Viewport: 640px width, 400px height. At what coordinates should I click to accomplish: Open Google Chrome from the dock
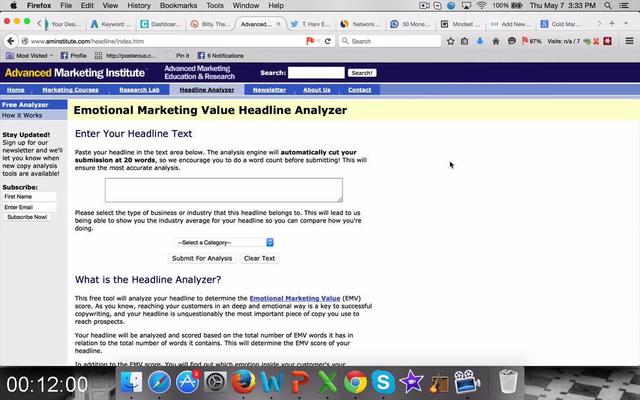pos(355,382)
